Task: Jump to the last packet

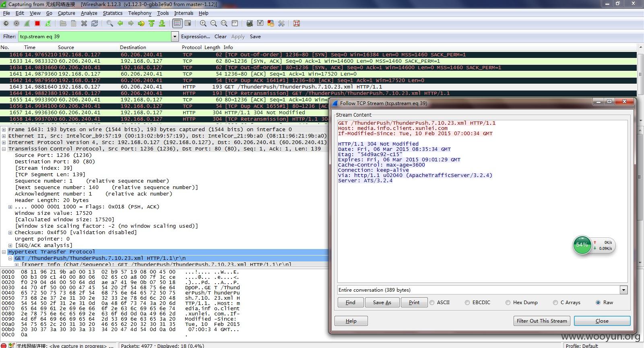Action: pos(162,23)
